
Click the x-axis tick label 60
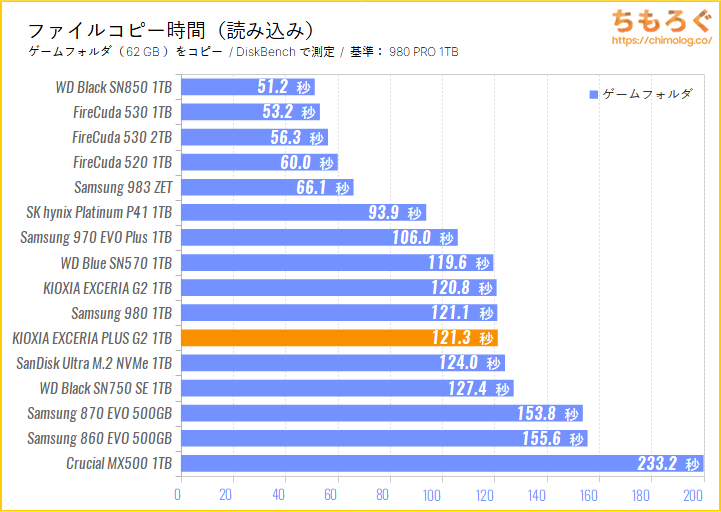tap(331, 495)
